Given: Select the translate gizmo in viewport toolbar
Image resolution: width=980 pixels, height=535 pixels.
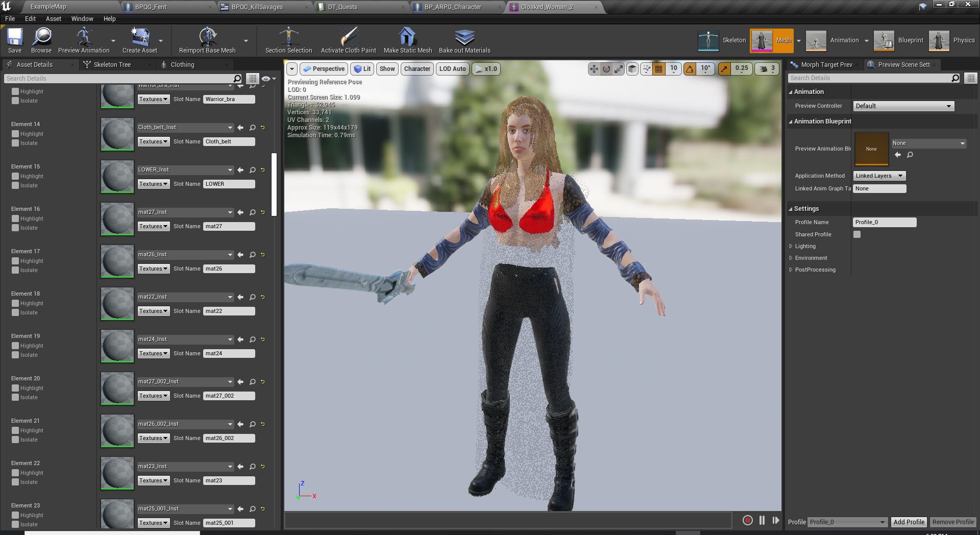Looking at the screenshot, I should click(594, 69).
